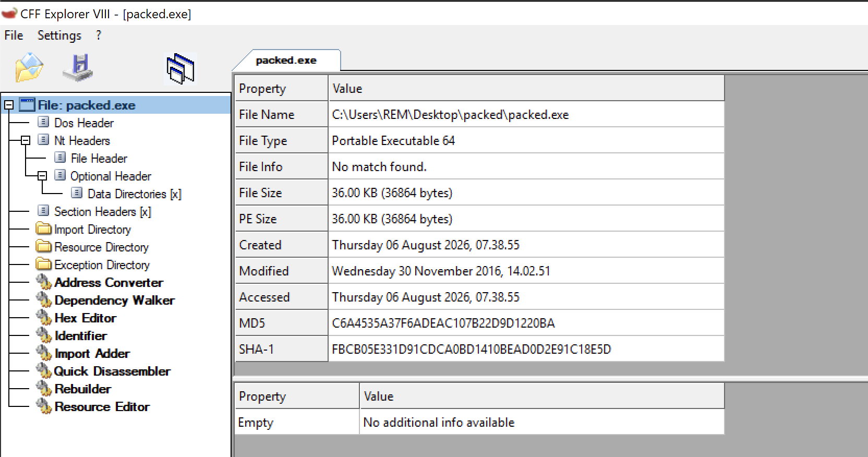Click the File Size value 36.00 KB
This screenshot has width=868, height=457.
click(392, 193)
